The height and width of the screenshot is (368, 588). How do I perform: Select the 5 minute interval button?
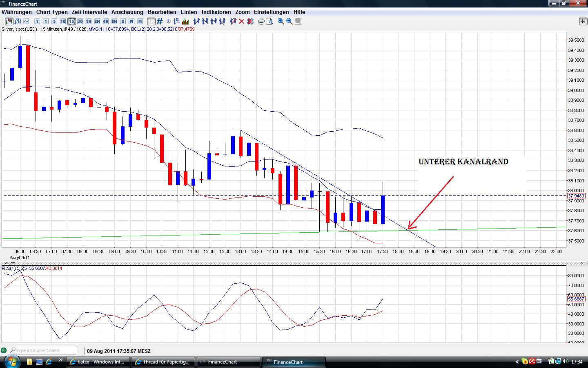click(x=54, y=21)
